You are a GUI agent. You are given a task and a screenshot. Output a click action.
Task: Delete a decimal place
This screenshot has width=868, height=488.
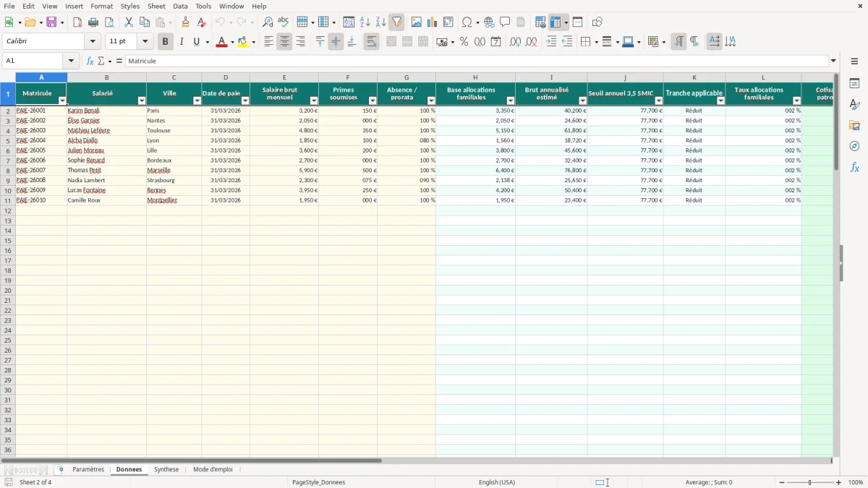531,42
